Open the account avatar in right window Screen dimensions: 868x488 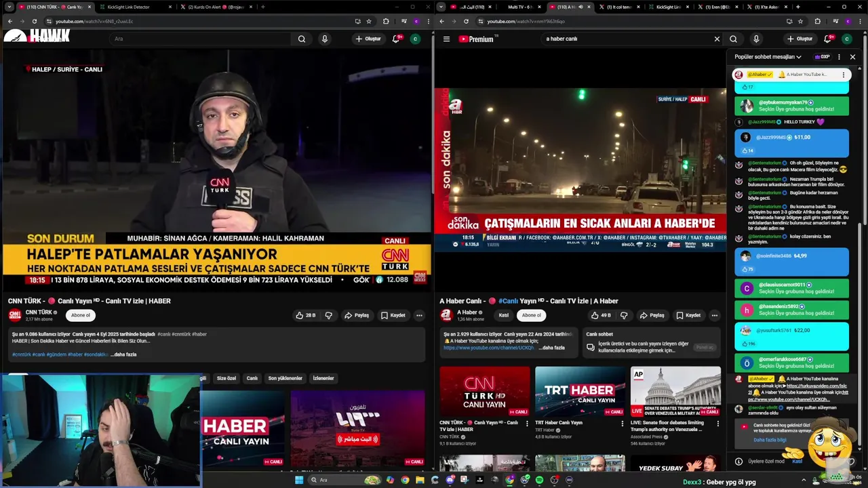[x=847, y=39]
